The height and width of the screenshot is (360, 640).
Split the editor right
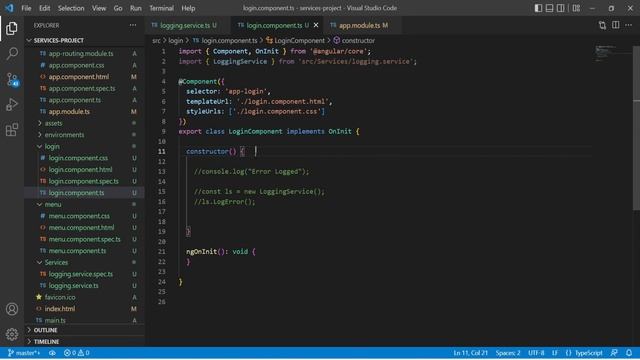[x=616, y=25]
